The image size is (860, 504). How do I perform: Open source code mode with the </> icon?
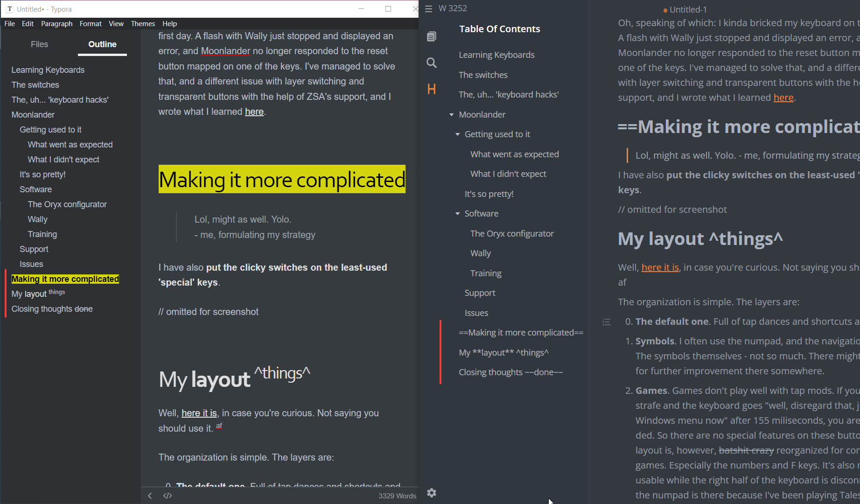pos(168,496)
